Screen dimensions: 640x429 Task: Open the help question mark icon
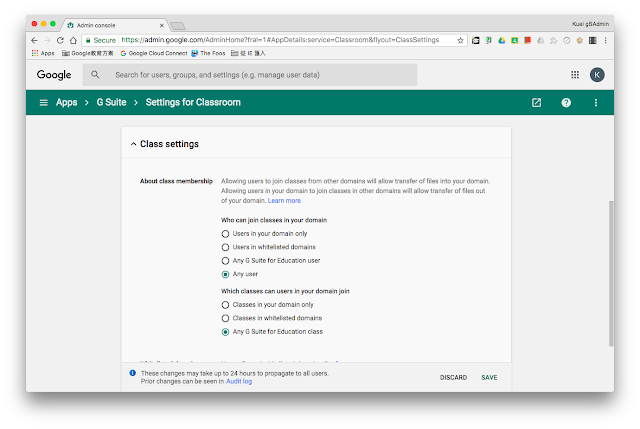[566, 102]
